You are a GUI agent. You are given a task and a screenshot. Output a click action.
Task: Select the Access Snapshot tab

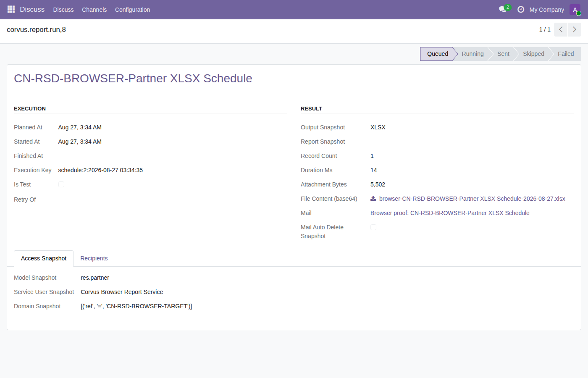tap(44, 258)
